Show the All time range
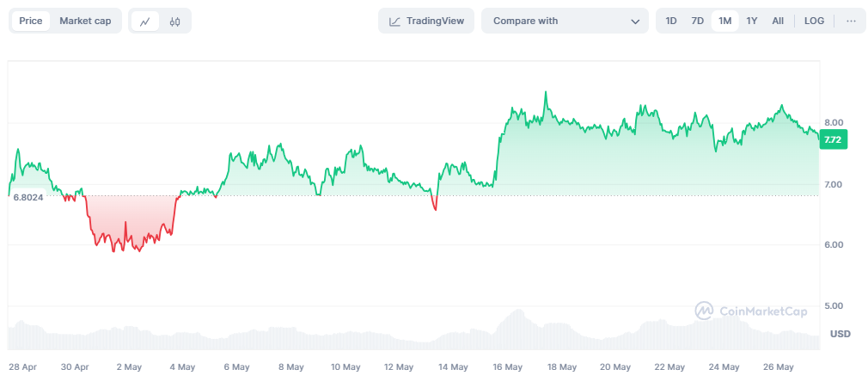868x388 pixels. pos(778,21)
